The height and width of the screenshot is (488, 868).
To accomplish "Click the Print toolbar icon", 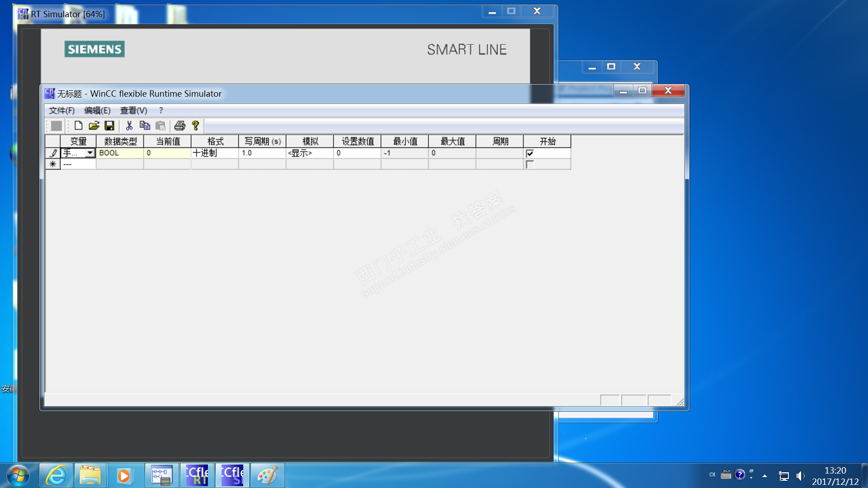I will click(x=180, y=126).
